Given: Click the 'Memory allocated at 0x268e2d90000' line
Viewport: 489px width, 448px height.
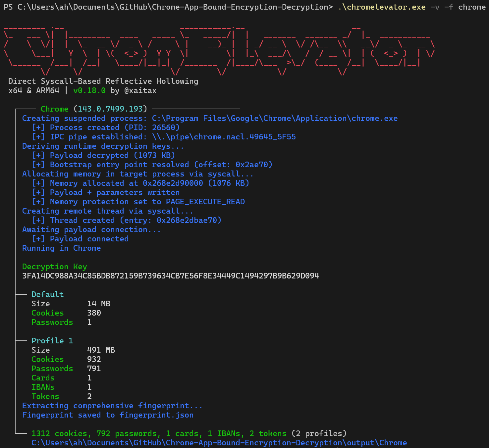Looking at the screenshot, I should (x=140, y=183).
